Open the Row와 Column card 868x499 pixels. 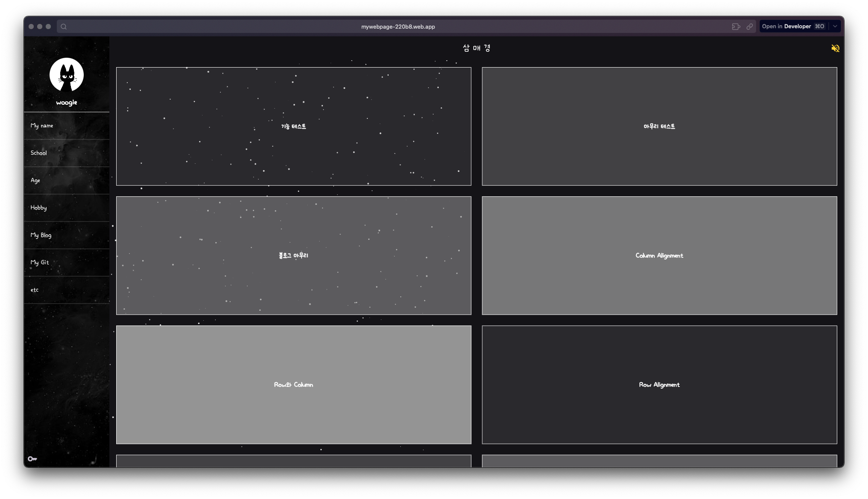(x=293, y=385)
